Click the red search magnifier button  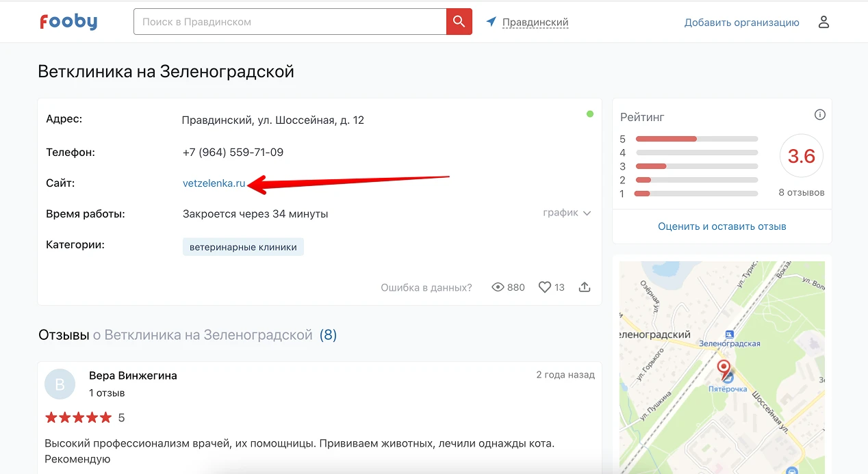coord(459,22)
